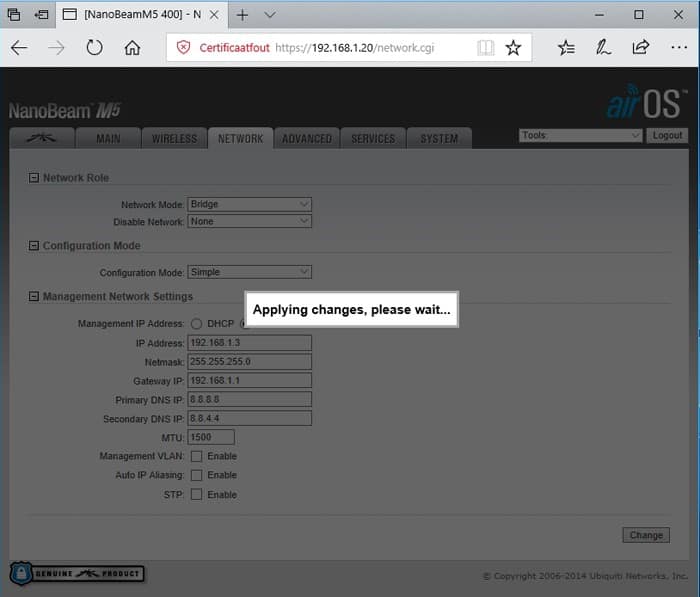This screenshot has width=700, height=597.
Task: Click the set tabs aside icon
Action: click(41, 15)
